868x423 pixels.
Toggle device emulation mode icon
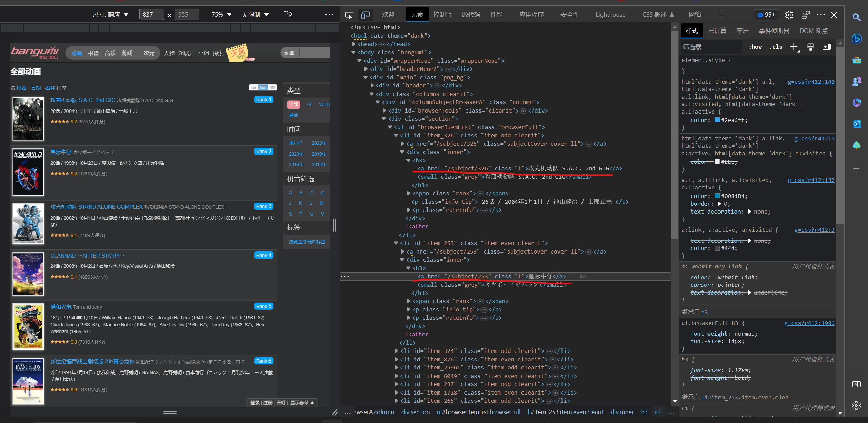click(x=365, y=15)
